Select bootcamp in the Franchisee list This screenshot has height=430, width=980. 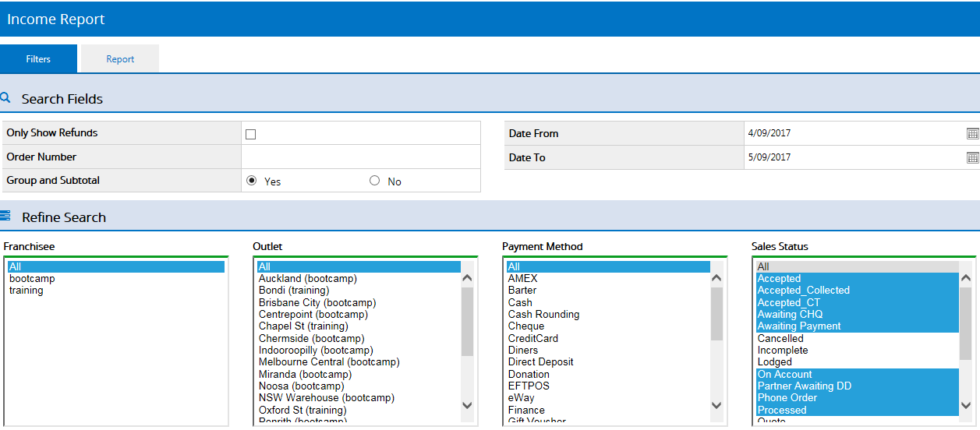(115, 278)
